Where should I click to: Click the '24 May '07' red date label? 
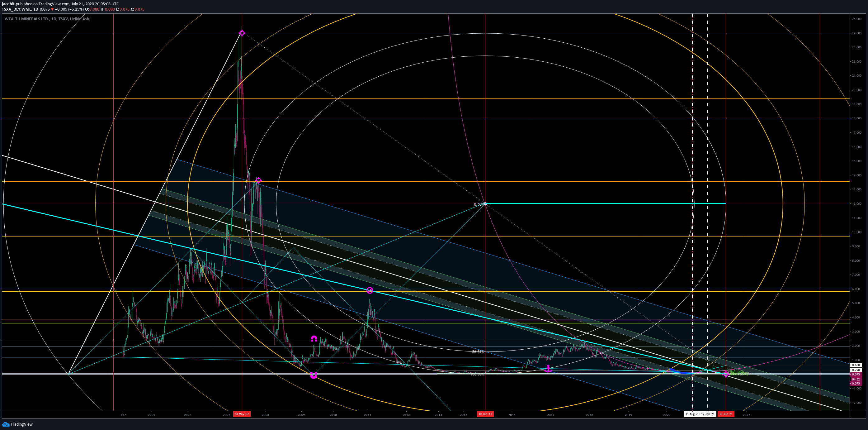[x=242, y=414]
